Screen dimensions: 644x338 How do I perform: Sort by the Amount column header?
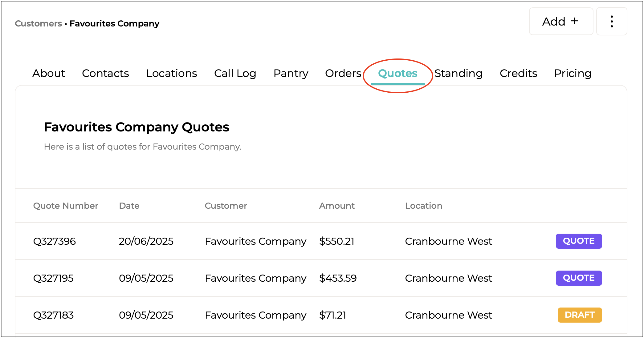(x=337, y=206)
